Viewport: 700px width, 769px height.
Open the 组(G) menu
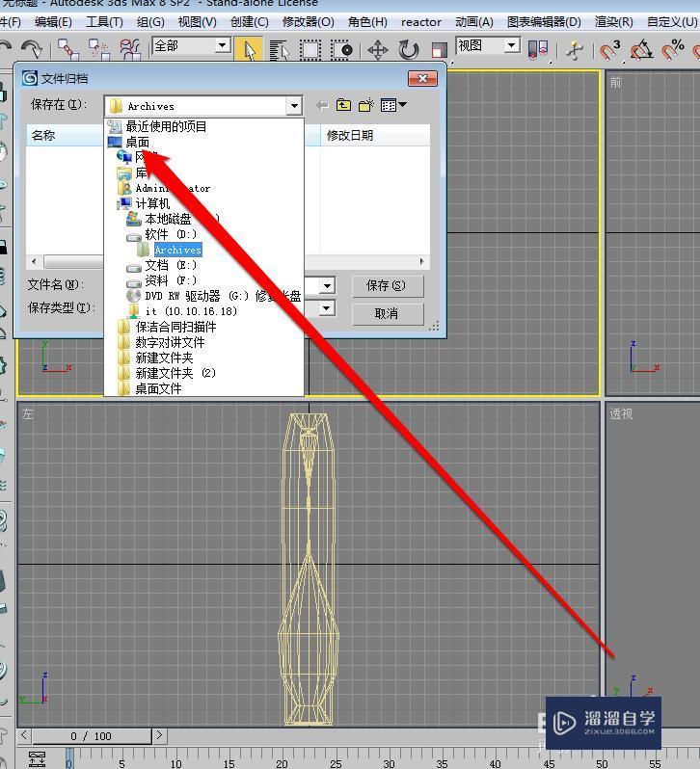pyautogui.click(x=150, y=22)
